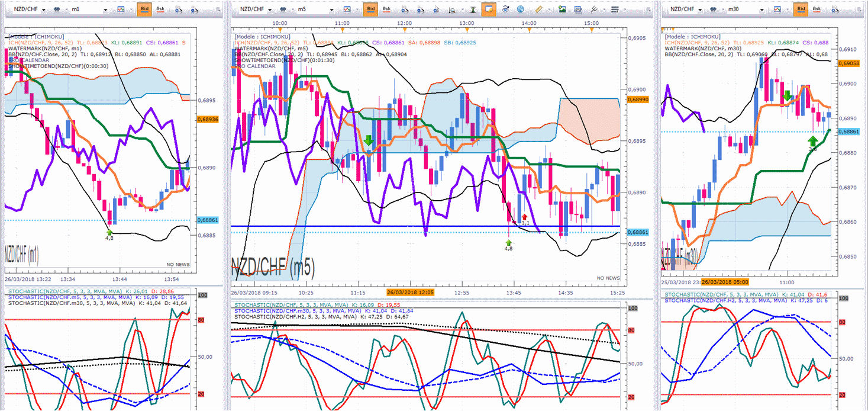This screenshot has width=868, height=411.
Task: Click the chart window layout icon, m5 toolbar
Action: click(578, 9)
